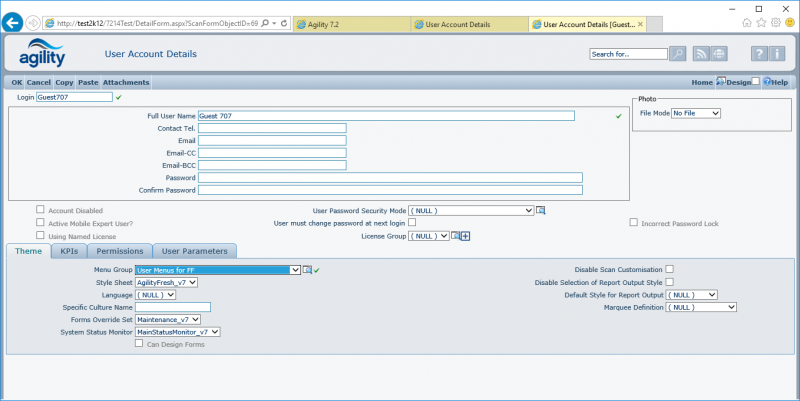Screen dimensions: 800x401
Task: Click the search magnifier icon next to Search for
Action: click(x=677, y=54)
